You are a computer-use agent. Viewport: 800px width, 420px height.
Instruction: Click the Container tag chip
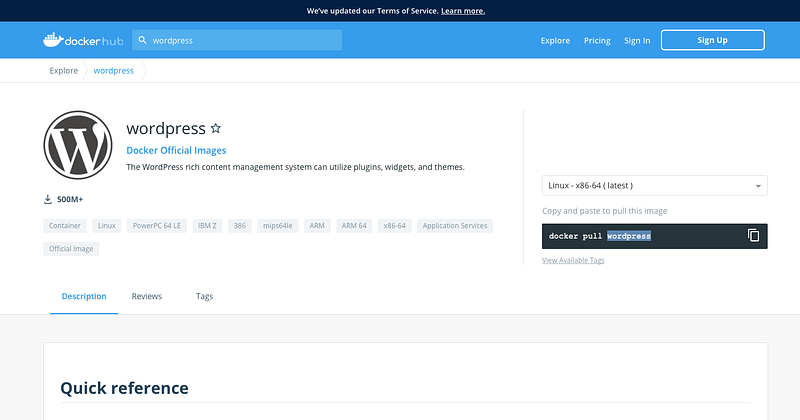65,226
